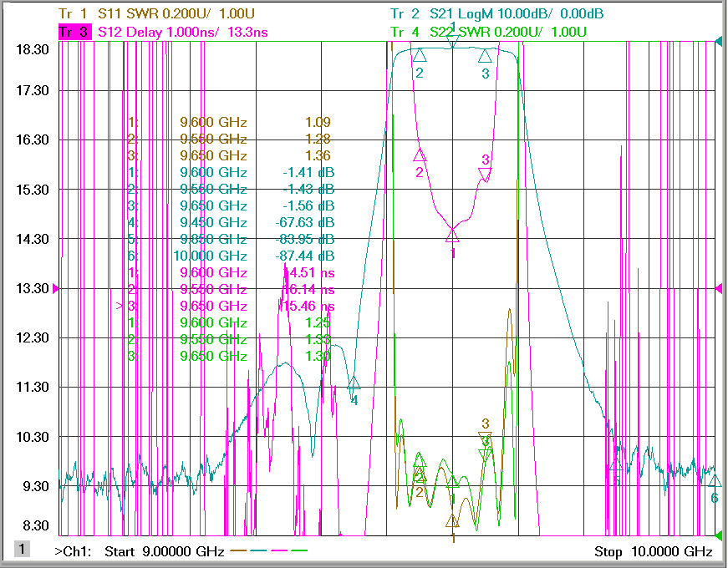Click green S22 readout value 1.33

(318, 339)
